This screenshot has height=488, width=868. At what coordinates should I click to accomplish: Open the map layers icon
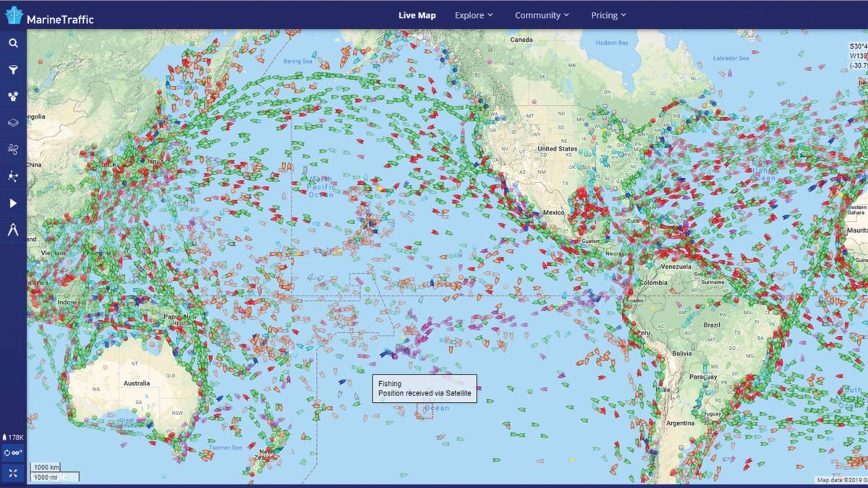pyautogui.click(x=13, y=123)
